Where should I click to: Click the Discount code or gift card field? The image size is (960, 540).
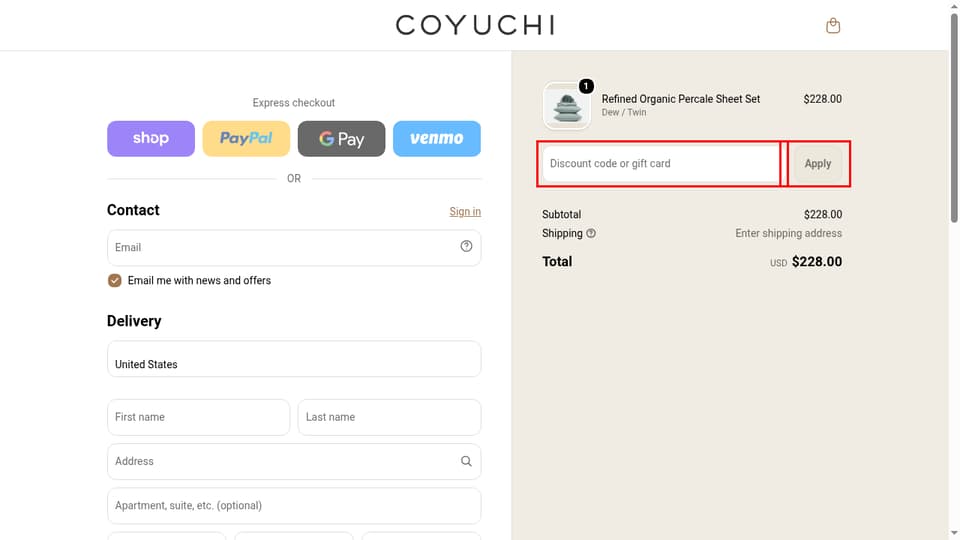[661, 163]
